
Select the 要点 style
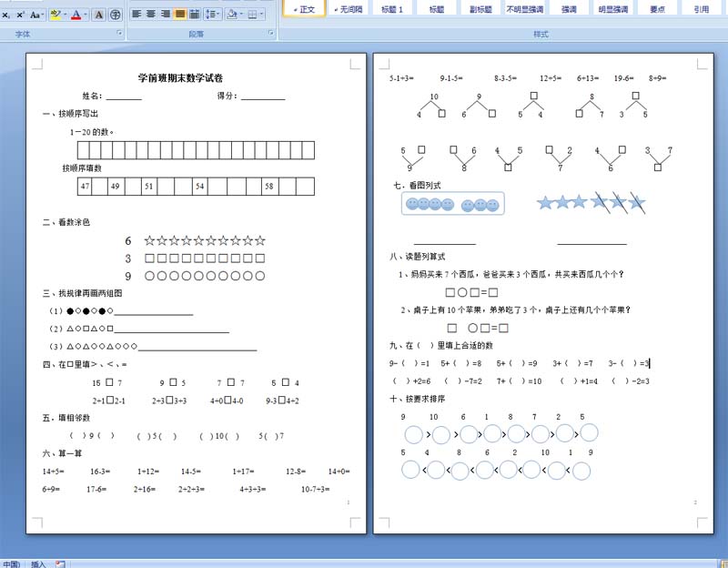coord(657,8)
